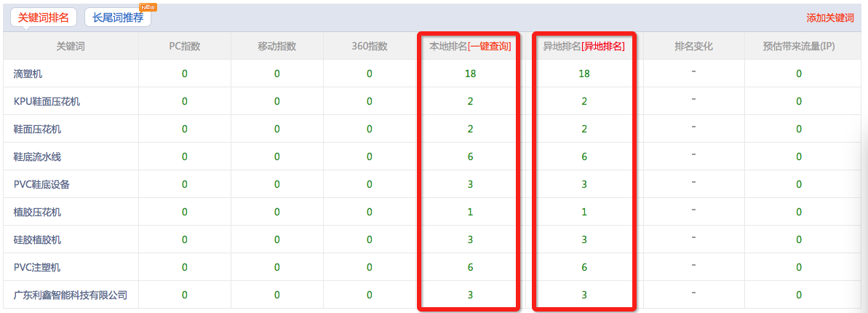
Task: Open the 长尾词推荐 tab
Action: (117, 17)
